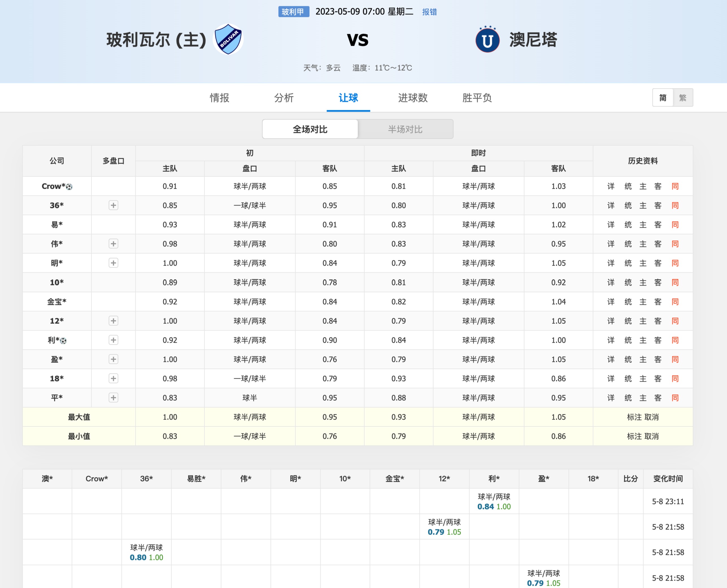
Task: Switch to traditional Chinese 繁
Action: 683,98
